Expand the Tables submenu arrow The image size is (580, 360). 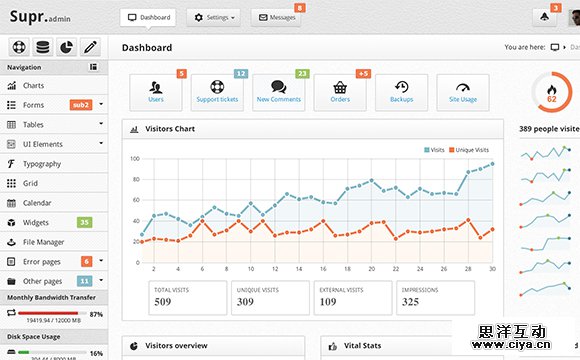(101, 124)
